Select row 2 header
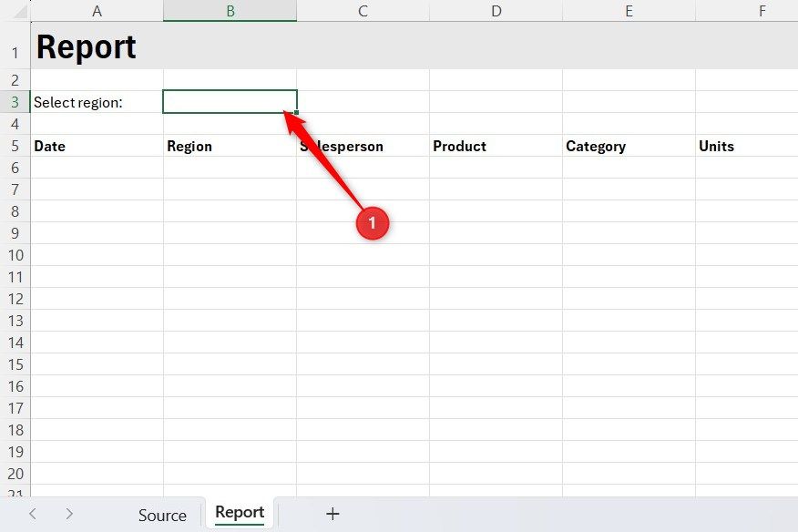This screenshot has height=532, width=798. (15, 80)
